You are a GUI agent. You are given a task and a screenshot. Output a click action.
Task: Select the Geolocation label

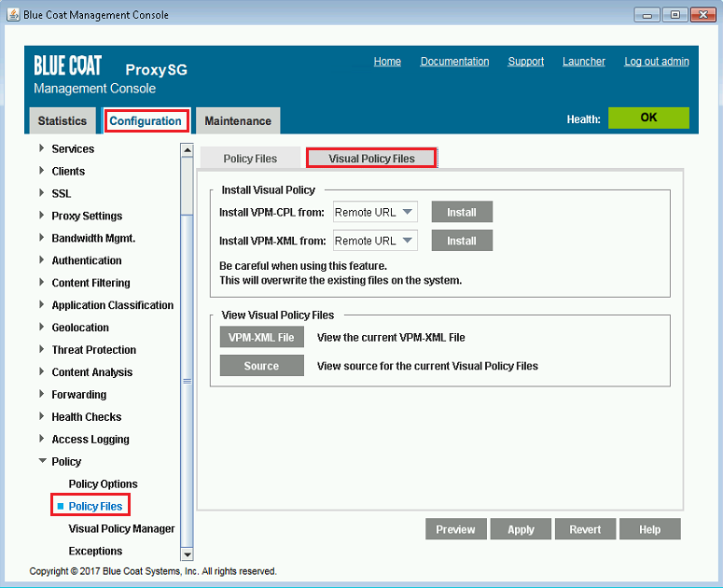(80, 327)
